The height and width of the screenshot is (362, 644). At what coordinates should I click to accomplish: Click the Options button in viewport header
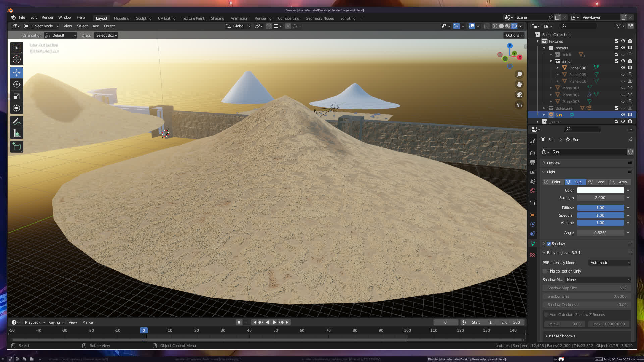click(514, 35)
